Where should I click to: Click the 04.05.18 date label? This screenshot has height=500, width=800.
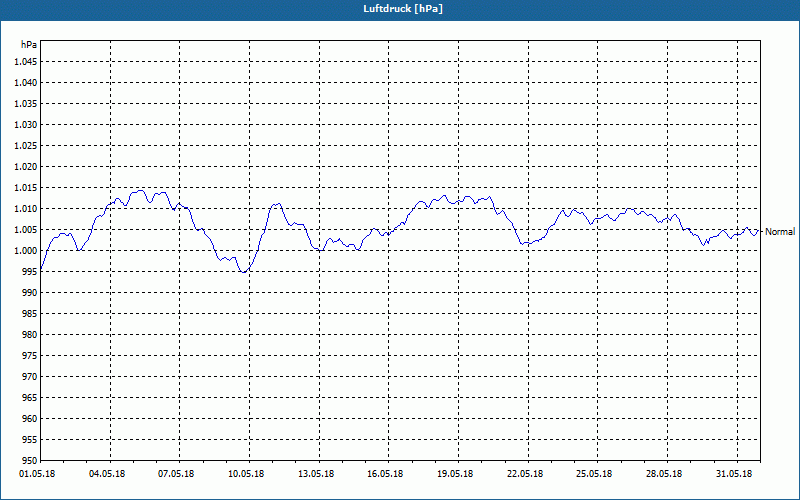tap(107, 474)
